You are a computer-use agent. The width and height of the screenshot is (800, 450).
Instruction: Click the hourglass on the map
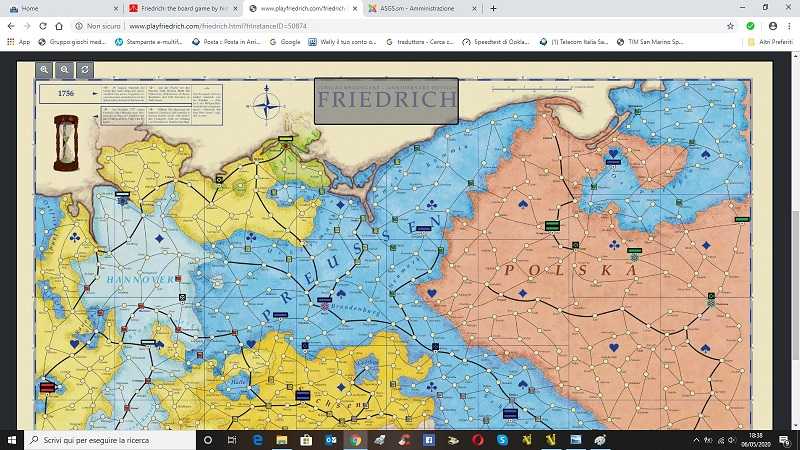coord(66,143)
